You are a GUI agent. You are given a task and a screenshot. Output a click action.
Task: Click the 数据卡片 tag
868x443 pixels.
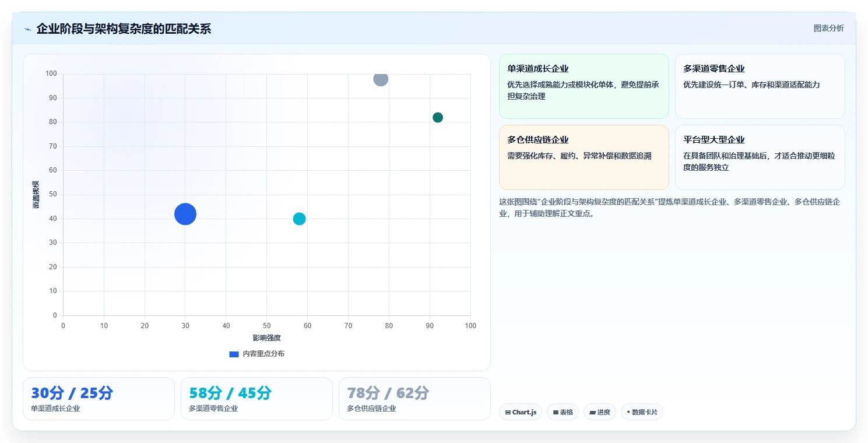pyautogui.click(x=642, y=412)
